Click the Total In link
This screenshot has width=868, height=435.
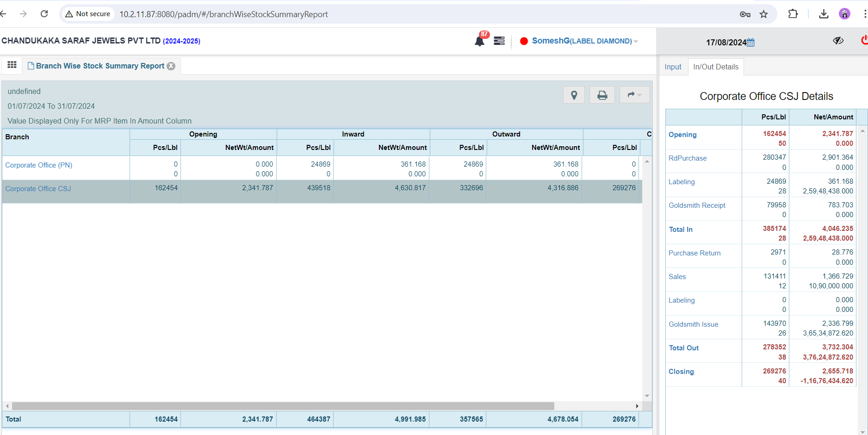(x=681, y=230)
